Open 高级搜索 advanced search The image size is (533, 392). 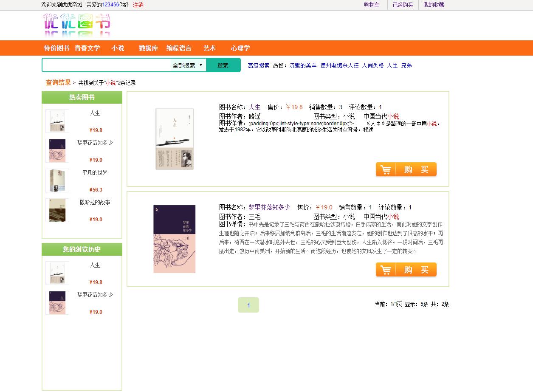(x=258, y=65)
